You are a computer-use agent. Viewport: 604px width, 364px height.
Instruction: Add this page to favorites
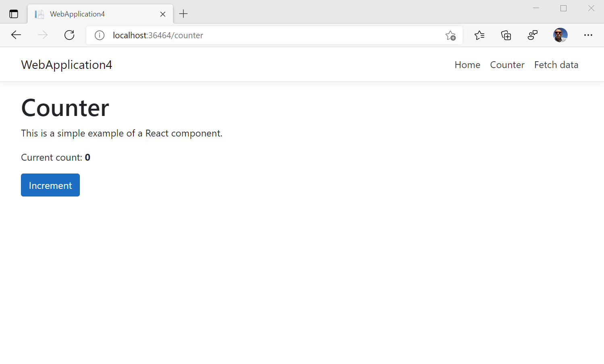450,35
